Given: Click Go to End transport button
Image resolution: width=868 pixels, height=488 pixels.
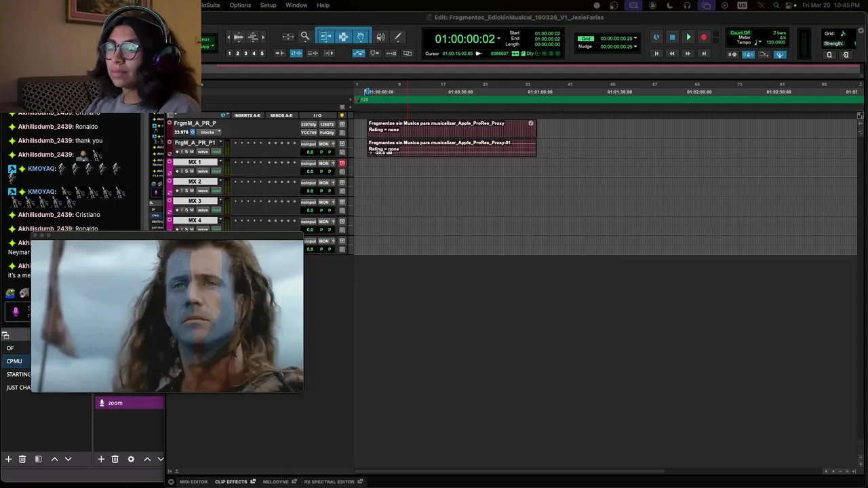Looking at the screenshot, I should pos(704,54).
